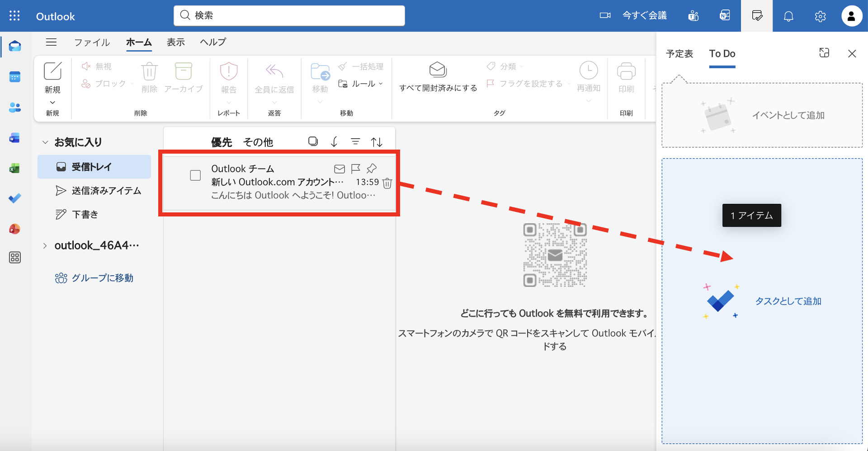Viewport: 868px width, 451px height.
Task: Flag the Outlook チーム email
Action: [355, 169]
